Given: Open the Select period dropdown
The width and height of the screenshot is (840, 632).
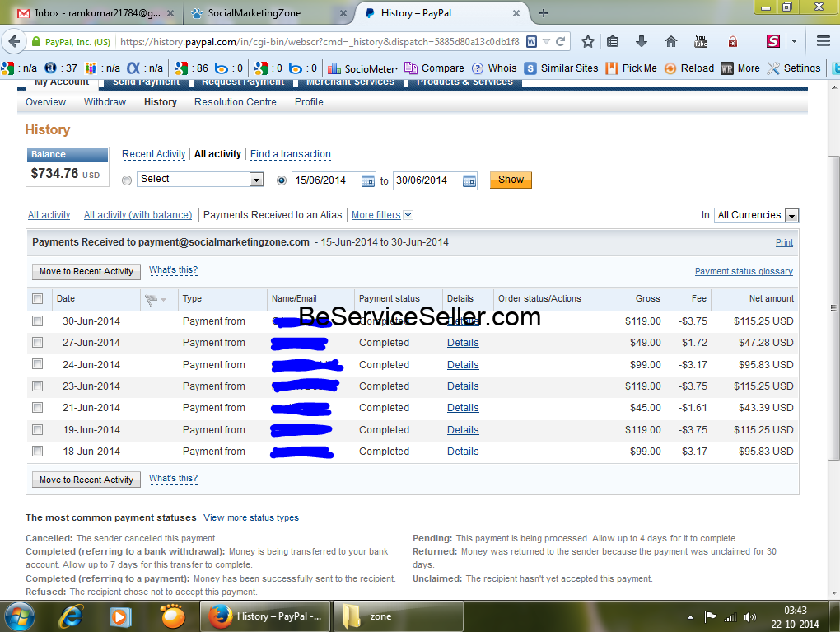Looking at the screenshot, I should [x=200, y=179].
